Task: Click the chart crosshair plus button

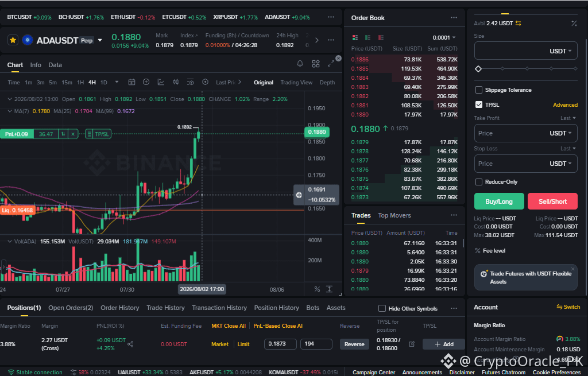Action: coord(299,195)
